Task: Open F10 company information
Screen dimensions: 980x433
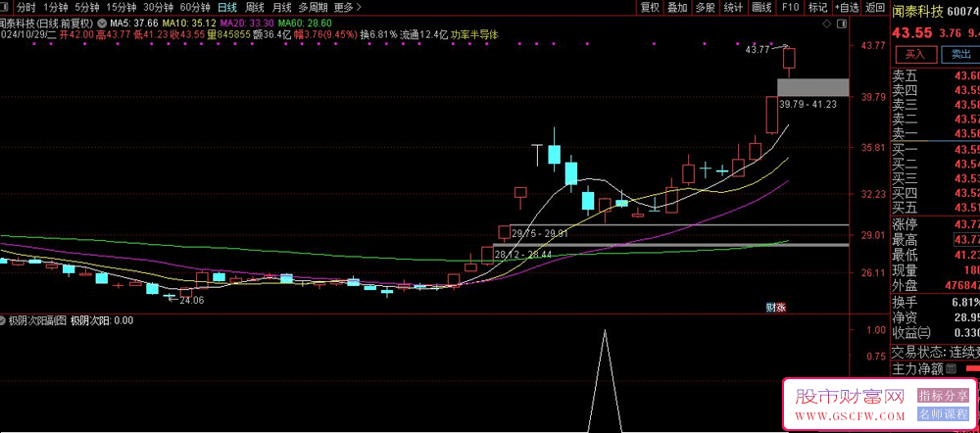Action: tap(790, 8)
